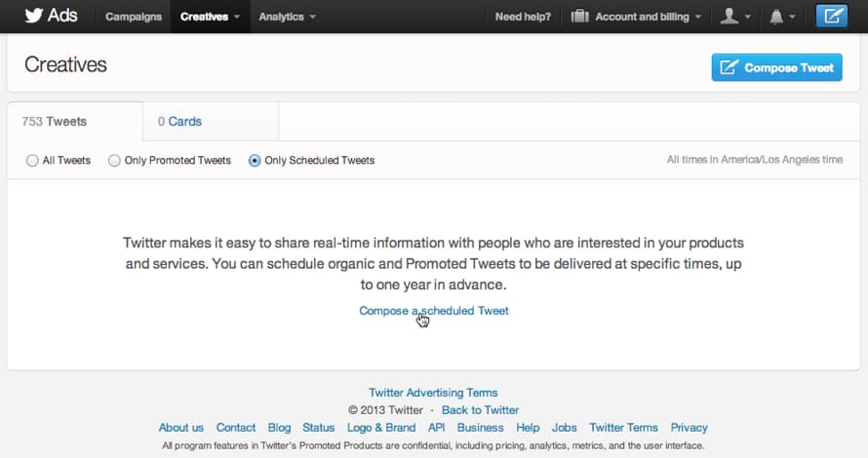Switch to the 753 Tweets tab
The image size is (868, 458).
[55, 122]
